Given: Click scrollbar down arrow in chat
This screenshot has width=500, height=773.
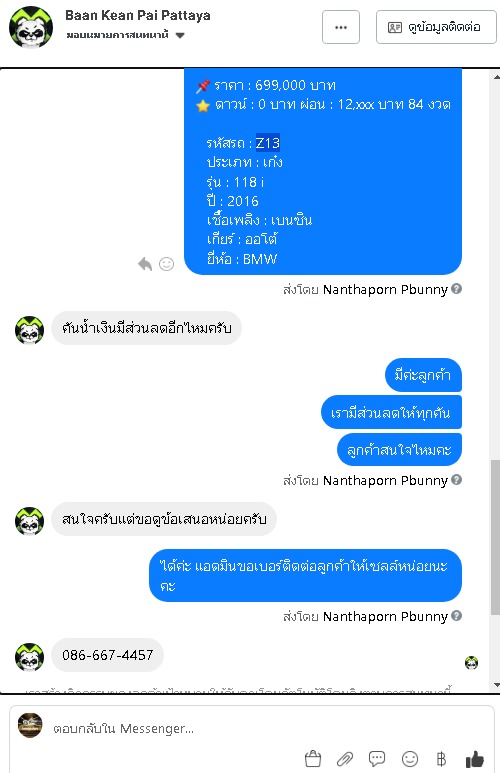Looking at the screenshot, I should click(496, 685).
